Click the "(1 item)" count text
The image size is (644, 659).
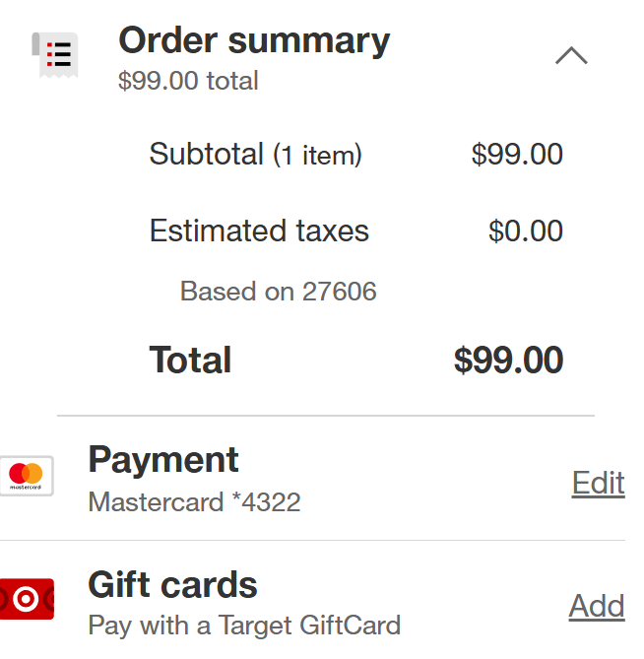click(x=318, y=156)
